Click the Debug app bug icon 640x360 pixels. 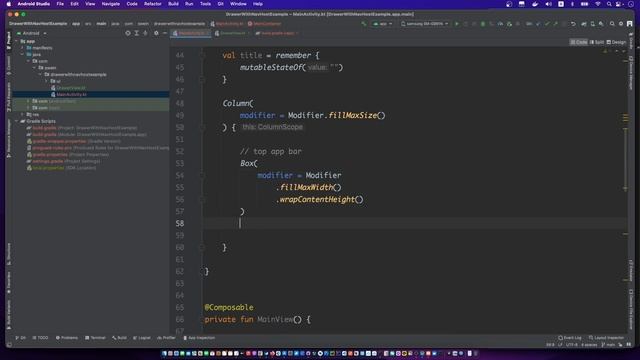(x=483, y=24)
